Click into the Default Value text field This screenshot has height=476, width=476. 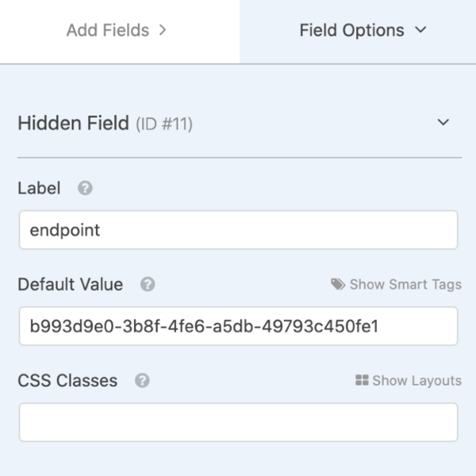point(238,326)
